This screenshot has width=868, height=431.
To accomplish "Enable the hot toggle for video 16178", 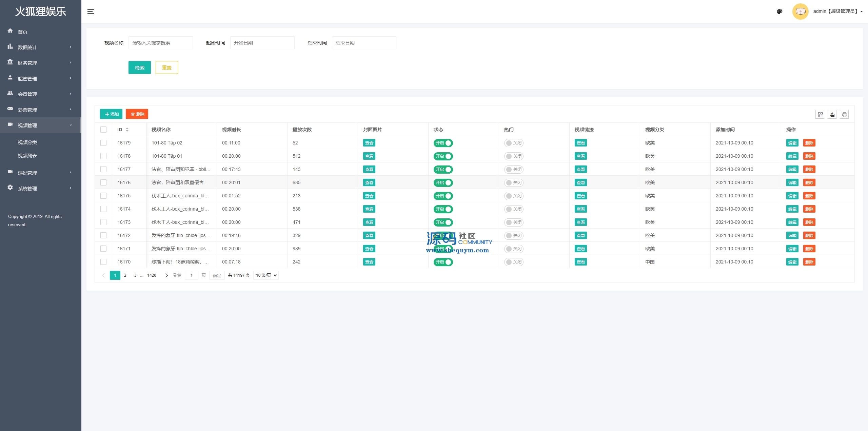I will tap(513, 156).
